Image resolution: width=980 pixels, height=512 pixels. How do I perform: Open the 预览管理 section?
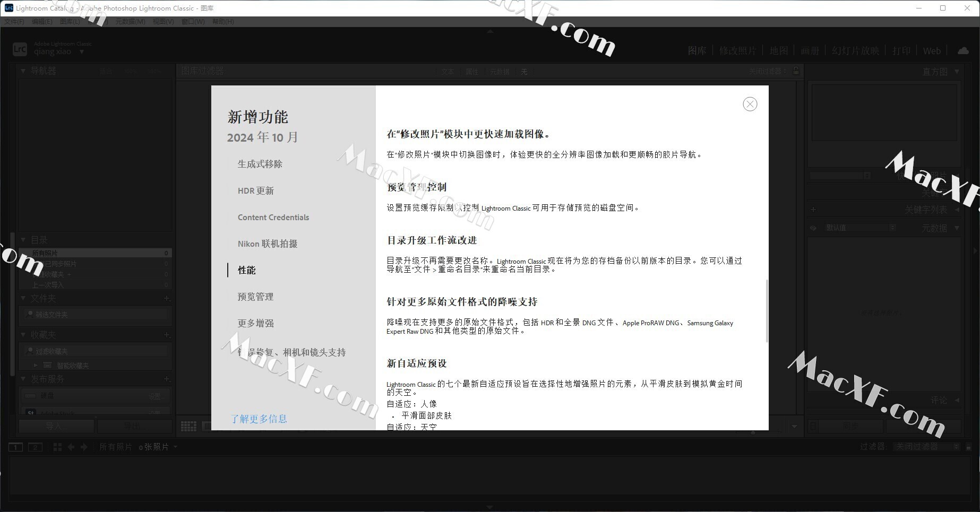point(255,297)
